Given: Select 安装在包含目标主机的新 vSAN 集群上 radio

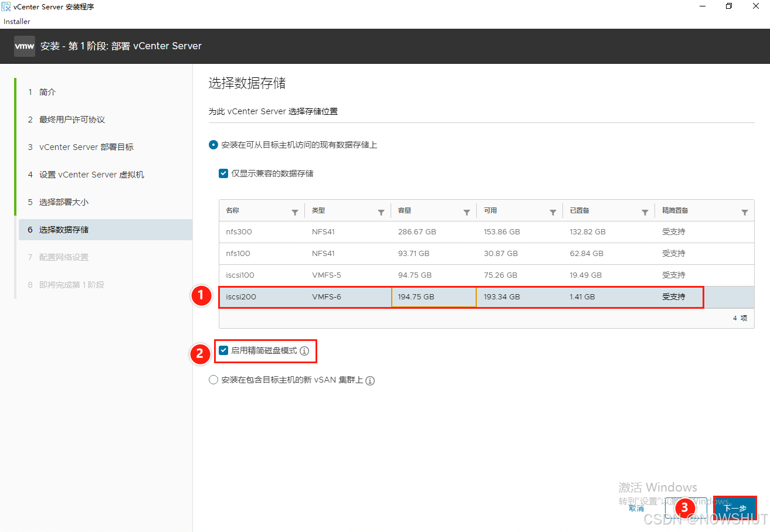Looking at the screenshot, I should pyautogui.click(x=213, y=380).
